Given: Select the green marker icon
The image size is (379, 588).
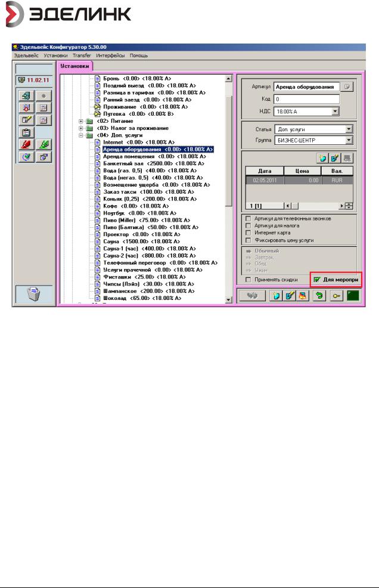Looking at the screenshot, I should point(44,145).
